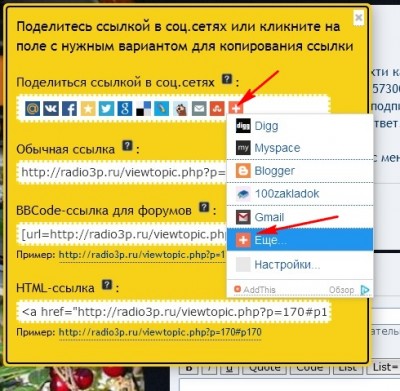Share the link on Facebook
This screenshot has width=400, height=391.
point(69,109)
